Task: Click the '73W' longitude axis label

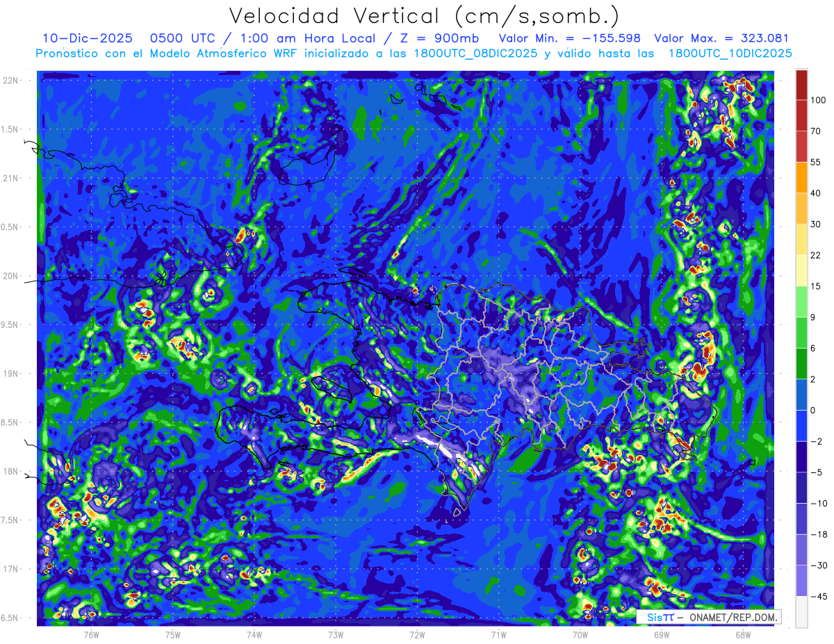Action: tap(336, 634)
